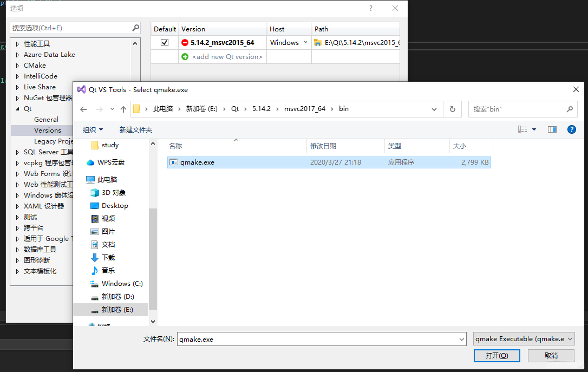The height and width of the screenshot is (372, 588).
Task: Click msvc2017_64 in address breadcrumb
Action: [304, 109]
